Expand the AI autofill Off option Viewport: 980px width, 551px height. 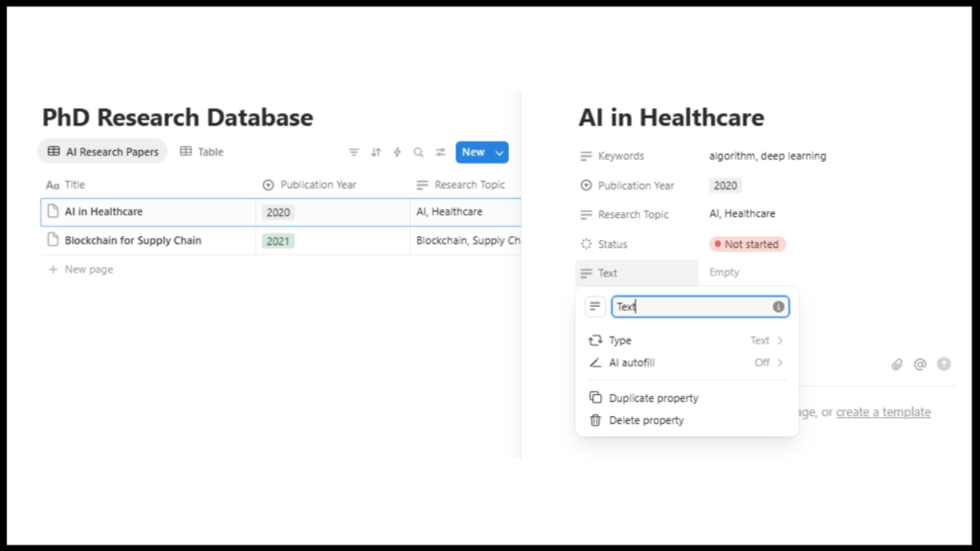687,363
